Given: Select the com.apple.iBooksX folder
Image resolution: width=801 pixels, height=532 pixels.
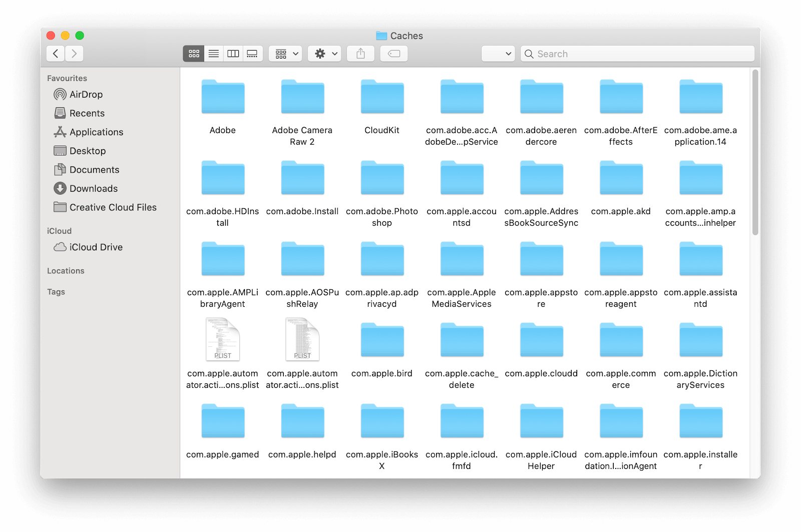Looking at the screenshot, I should pyautogui.click(x=382, y=421).
